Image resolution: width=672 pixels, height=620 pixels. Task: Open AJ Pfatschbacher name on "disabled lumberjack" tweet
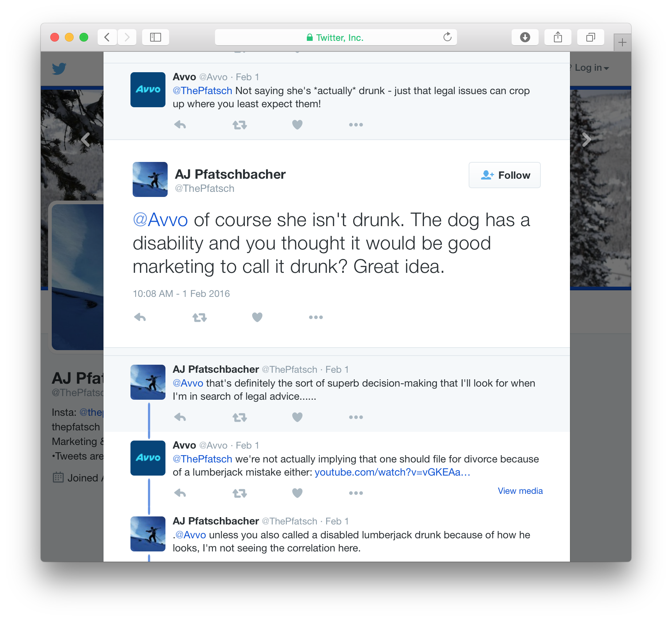click(216, 521)
